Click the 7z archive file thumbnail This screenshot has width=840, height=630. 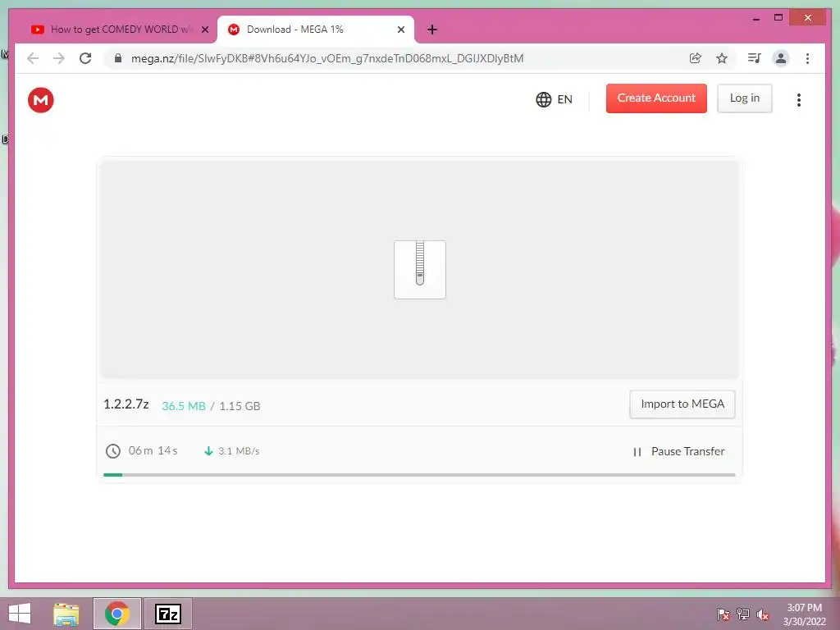point(420,269)
